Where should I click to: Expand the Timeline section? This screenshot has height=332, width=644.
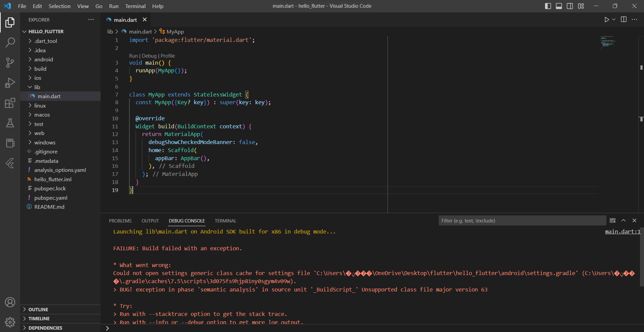tap(60, 319)
